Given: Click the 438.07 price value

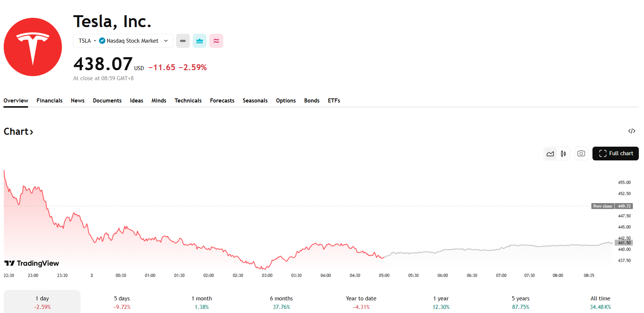Looking at the screenshot, I should pos(103,64).
